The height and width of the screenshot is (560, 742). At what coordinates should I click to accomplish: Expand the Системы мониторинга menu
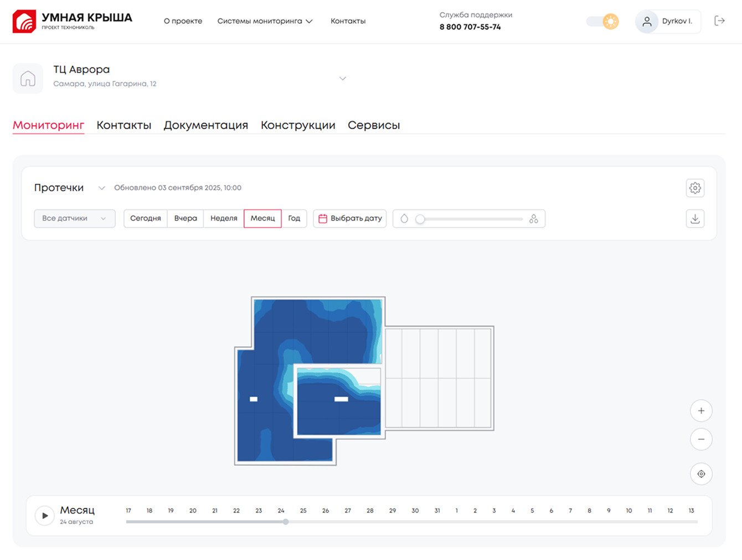pos(265,21)
